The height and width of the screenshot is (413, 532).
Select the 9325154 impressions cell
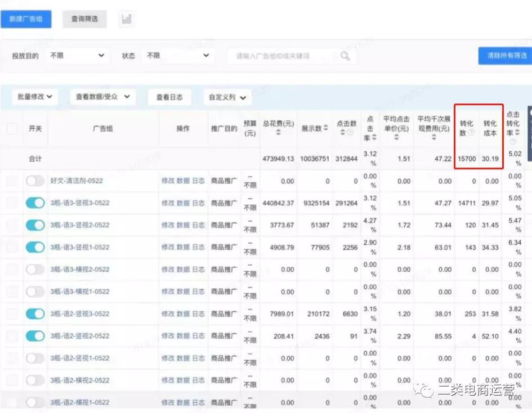[x=316, y=203]
